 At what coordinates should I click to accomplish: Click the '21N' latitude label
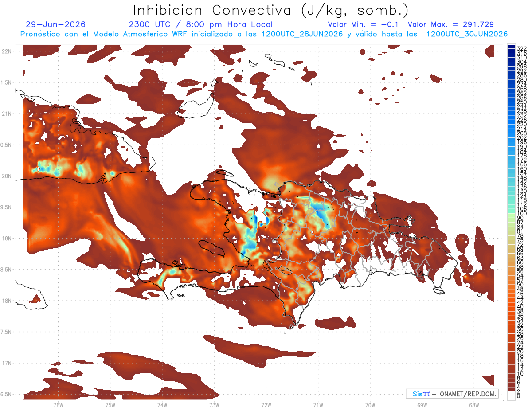pyautogui.click(x=7, y=114)
